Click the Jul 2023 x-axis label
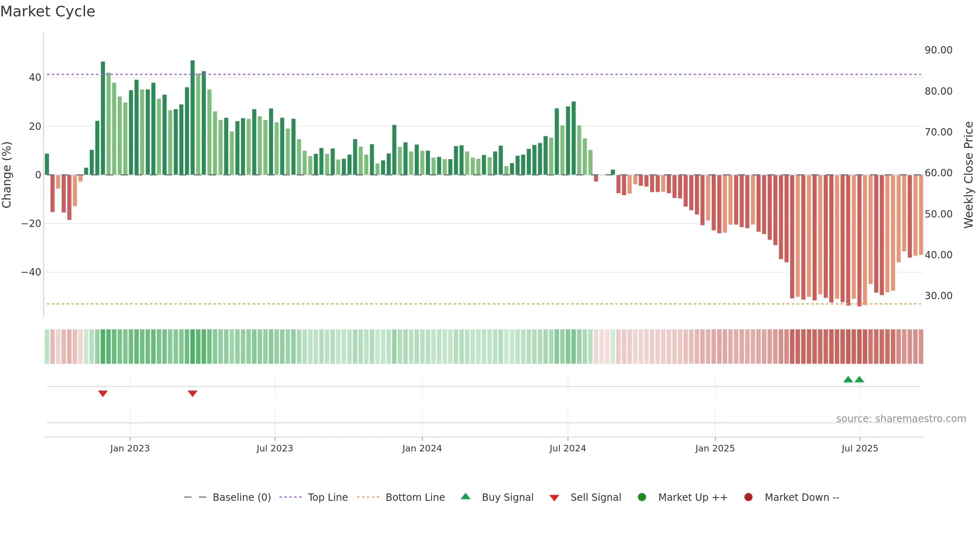980x551 pixels. pos(275,448)
